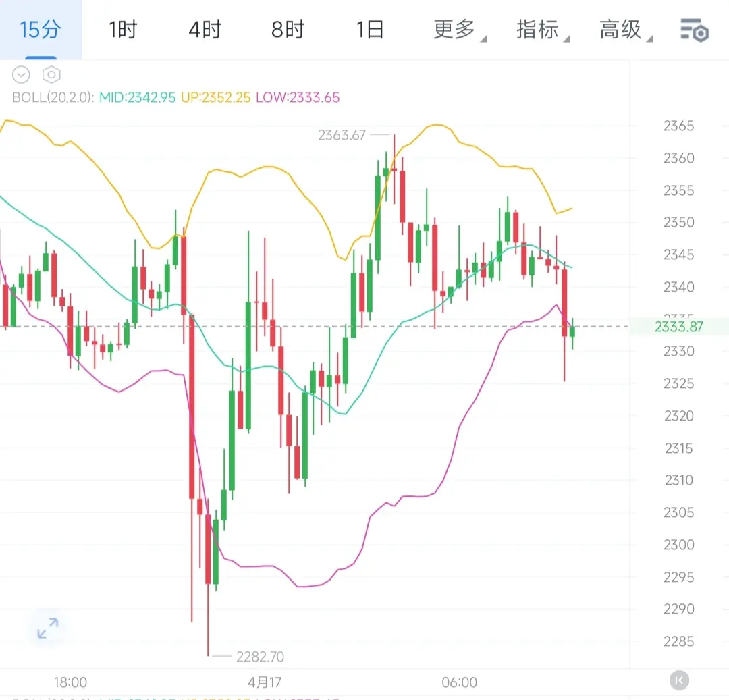This screenshot has height=700, width=729.
Task: Click the 2285 price axis label
Action: tap(679, 641)
